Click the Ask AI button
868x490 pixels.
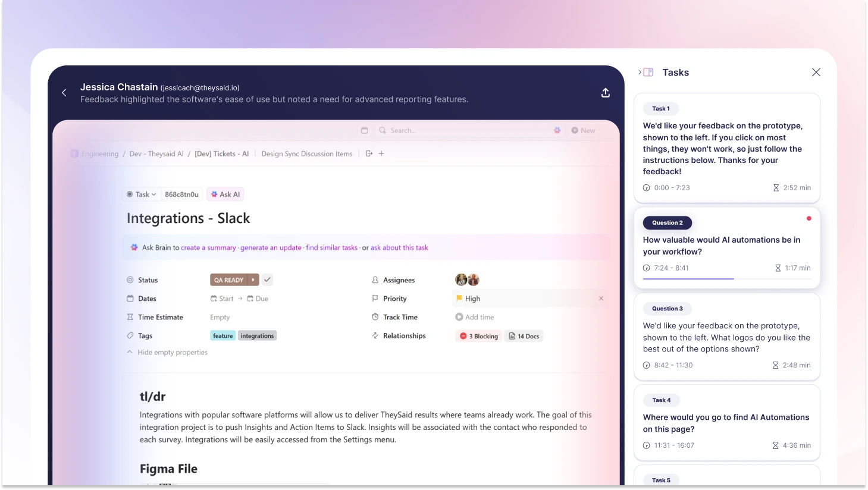(x=225, y=194)
